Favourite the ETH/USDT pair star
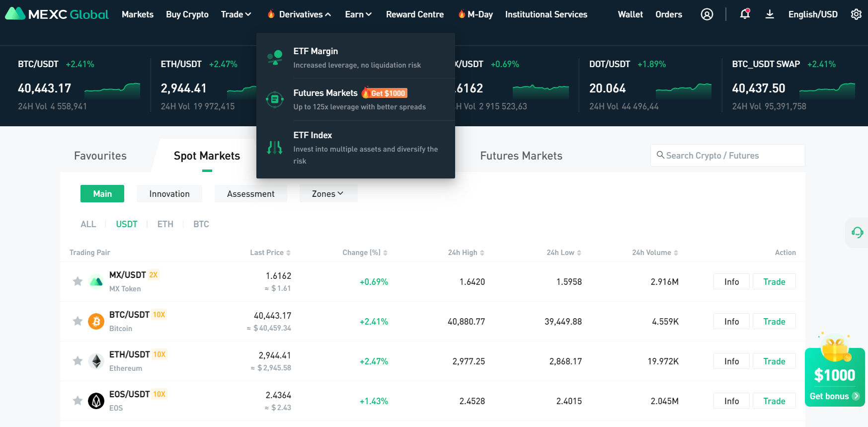Screen dimensions: 868x427 (x=78, y=361)
